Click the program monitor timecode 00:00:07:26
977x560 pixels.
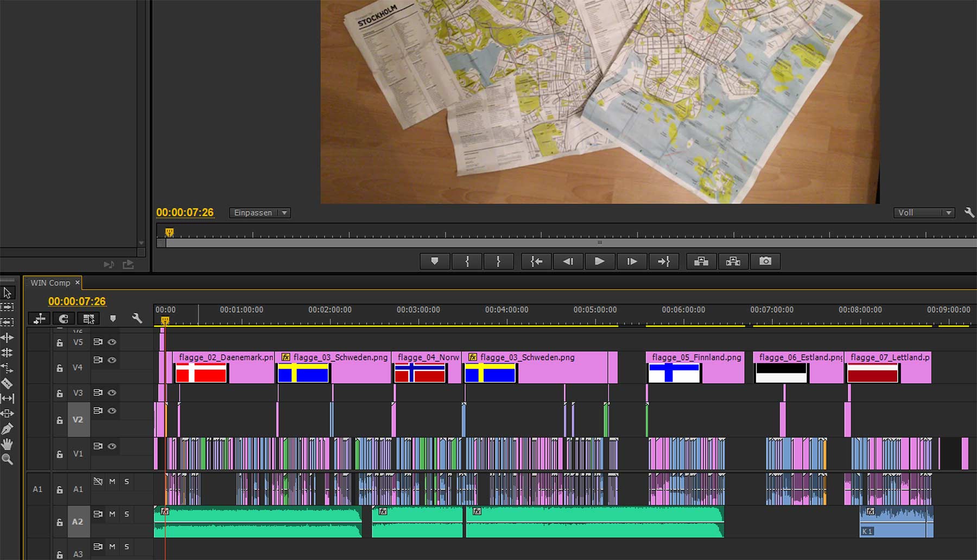coord(185,213)
